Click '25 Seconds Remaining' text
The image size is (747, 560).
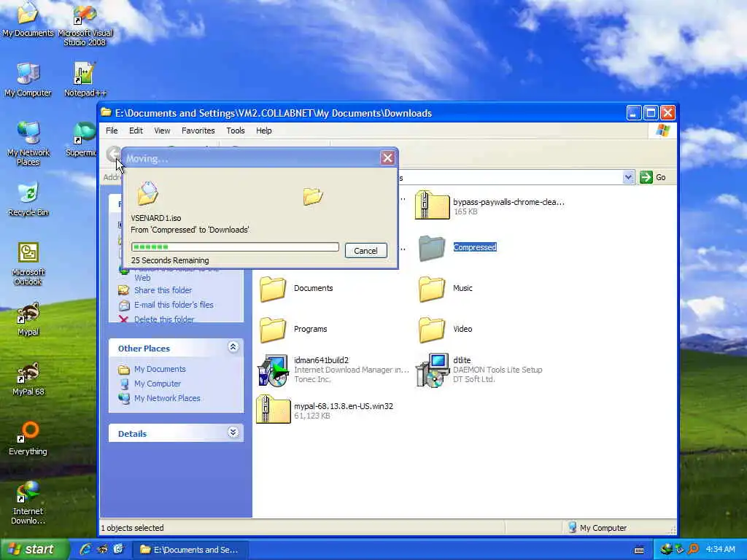click(x=170, y=260)
